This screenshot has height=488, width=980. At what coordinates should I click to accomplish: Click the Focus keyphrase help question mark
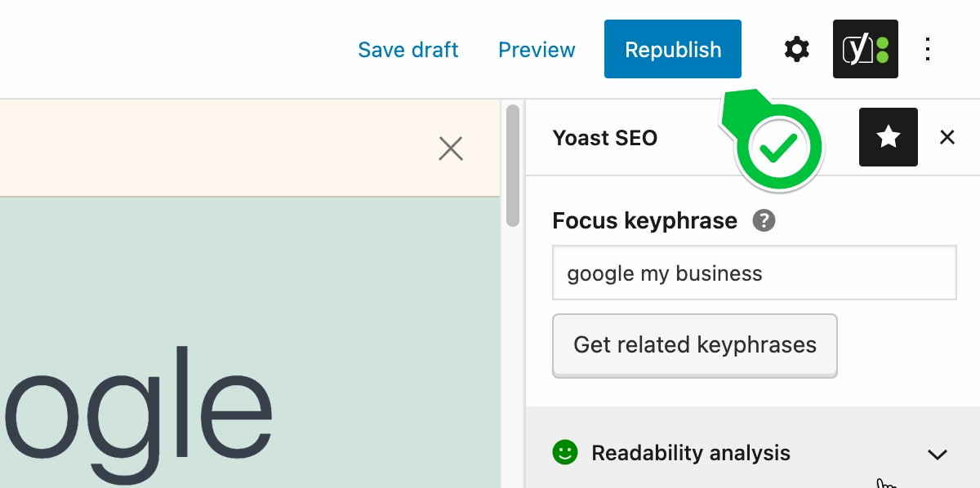coord(764,220)
